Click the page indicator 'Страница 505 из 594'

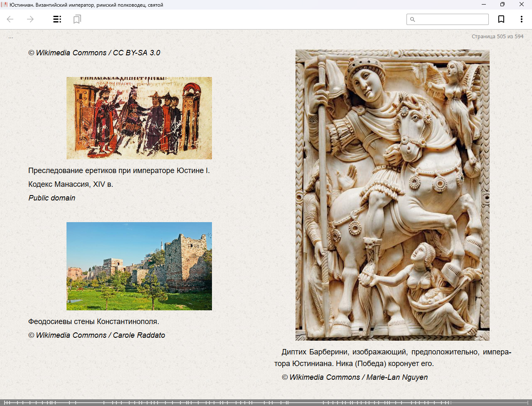coord(497,37)
